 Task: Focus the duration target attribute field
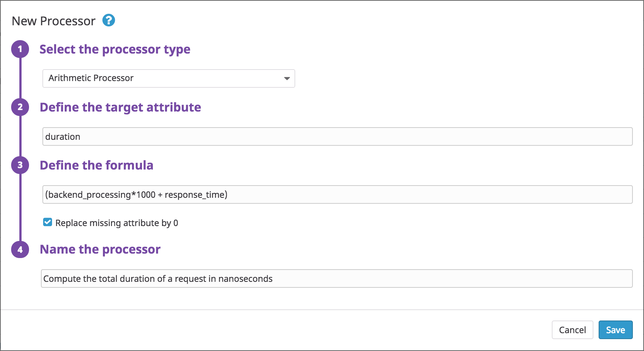337,136
